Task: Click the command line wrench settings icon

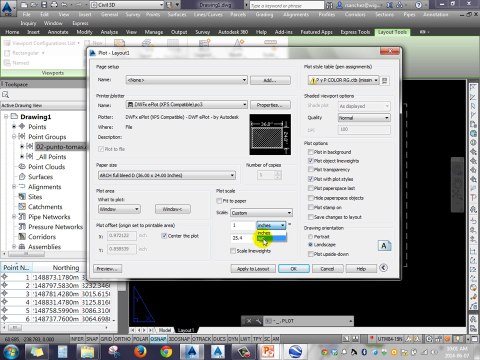Action: point(258,321)
